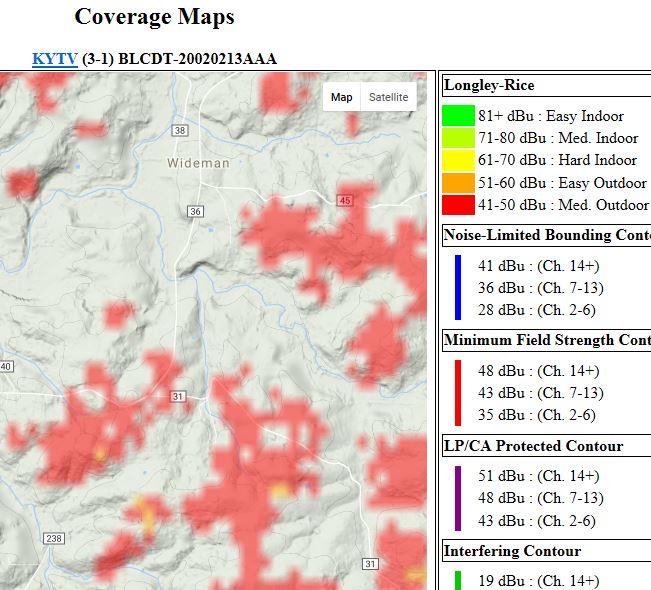Click the bright green 81+ dBu swatch
Viewport: 651px width, 590px height.
[458, 116]
